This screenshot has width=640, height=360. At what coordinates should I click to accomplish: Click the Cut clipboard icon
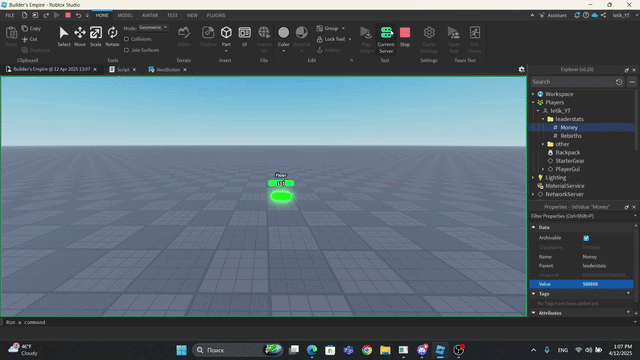point(25,39)
